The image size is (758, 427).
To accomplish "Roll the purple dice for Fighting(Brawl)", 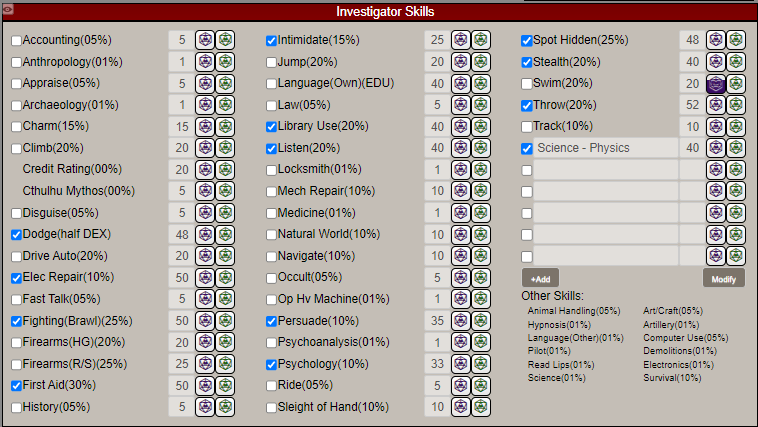I will click(204, 321).
